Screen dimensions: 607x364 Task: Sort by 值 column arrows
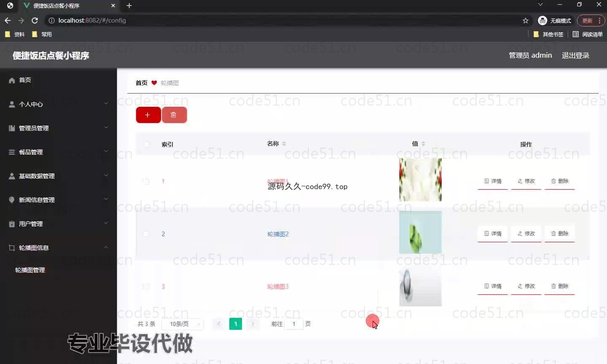[x=423, y=144]
